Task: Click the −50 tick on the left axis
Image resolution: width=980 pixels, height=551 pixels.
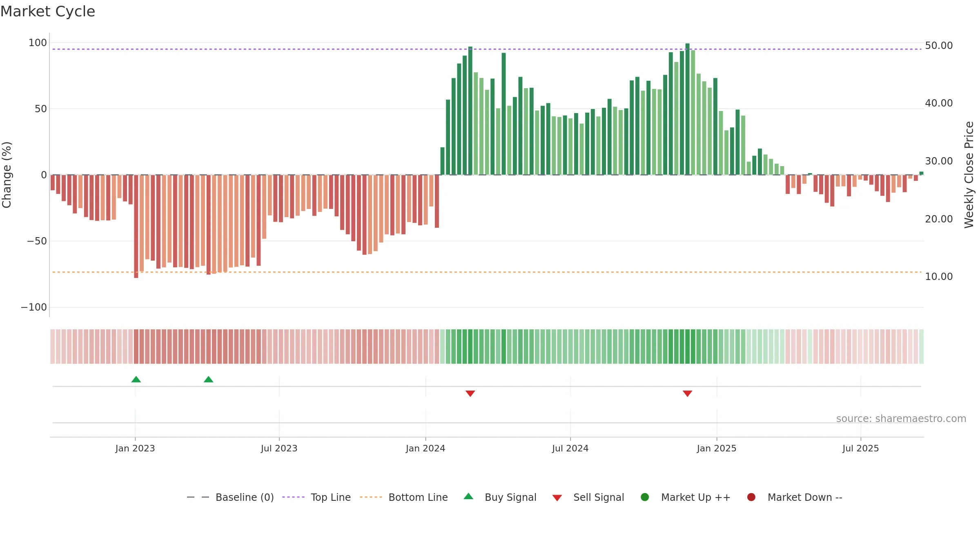Action: [37, 241]
